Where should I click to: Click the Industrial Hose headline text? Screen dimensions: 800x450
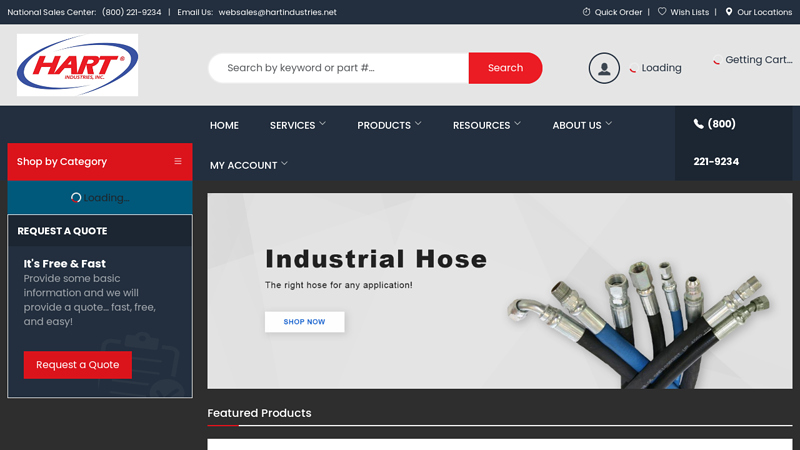(x=376, y=259)
